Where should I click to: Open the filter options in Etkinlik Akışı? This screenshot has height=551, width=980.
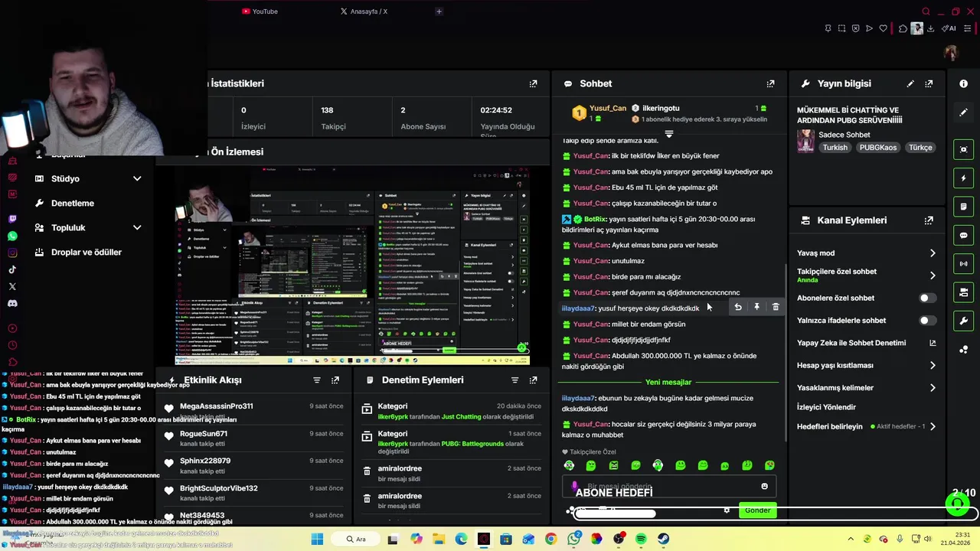(316, 380)
